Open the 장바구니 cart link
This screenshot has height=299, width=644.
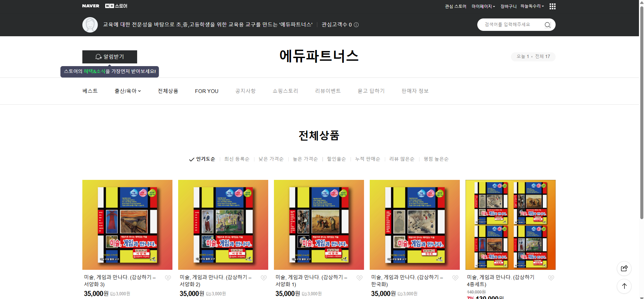tap(509, 6)
